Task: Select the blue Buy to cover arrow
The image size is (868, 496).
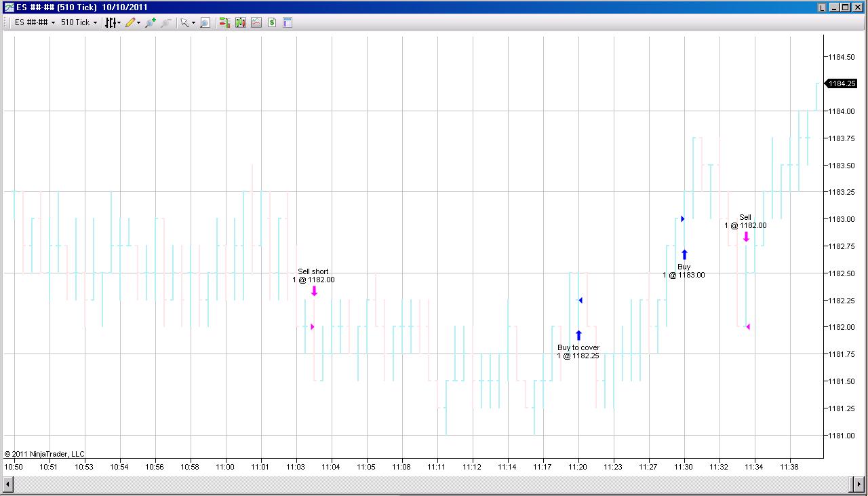Action: point(578,335)
